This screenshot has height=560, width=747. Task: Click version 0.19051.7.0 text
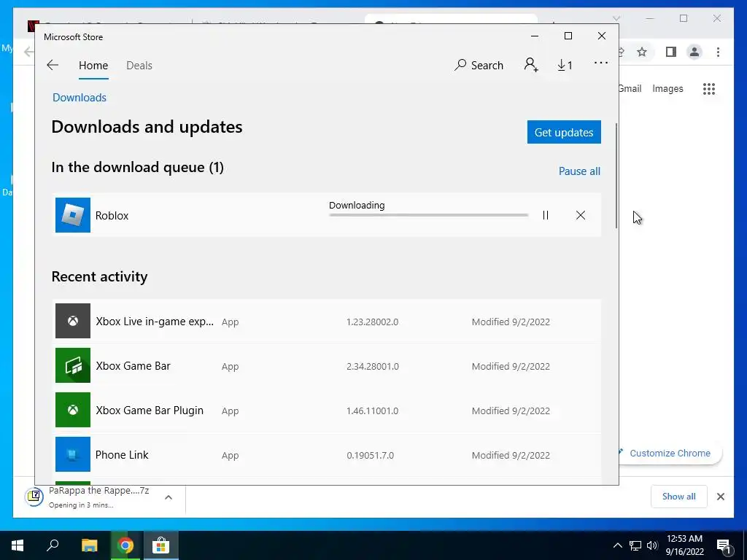coord(370,455)
